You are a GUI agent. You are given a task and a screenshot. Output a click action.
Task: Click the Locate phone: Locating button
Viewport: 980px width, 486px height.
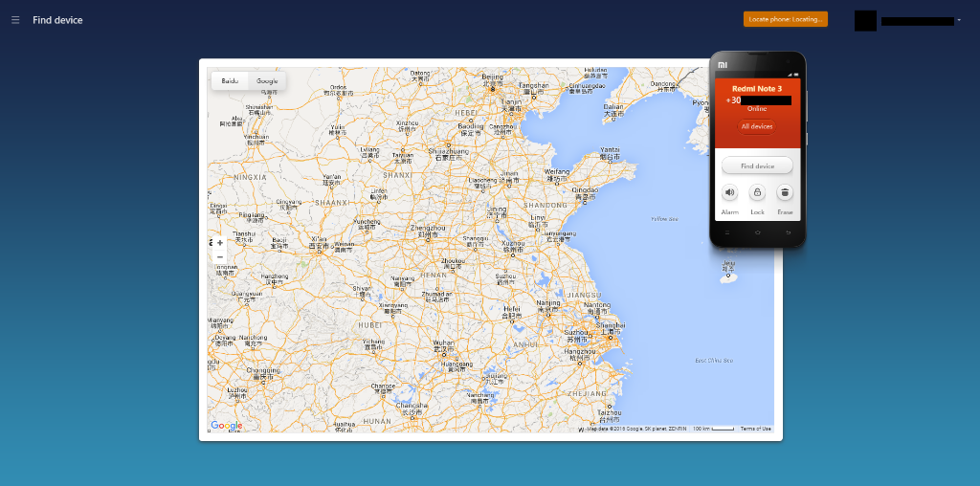785,19
